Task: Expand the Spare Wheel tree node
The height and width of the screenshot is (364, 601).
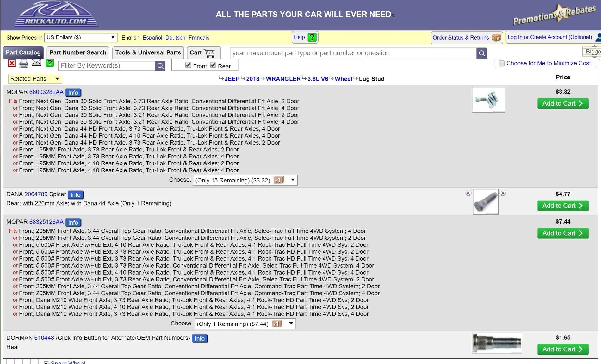Action: (46, 362)
